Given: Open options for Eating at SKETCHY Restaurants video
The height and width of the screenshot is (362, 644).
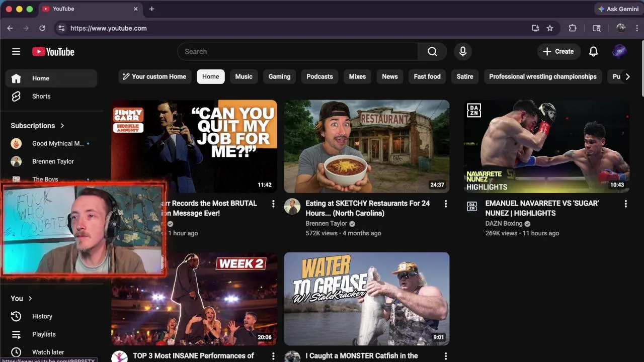Looking at the screenshot, I should (446, 204).
